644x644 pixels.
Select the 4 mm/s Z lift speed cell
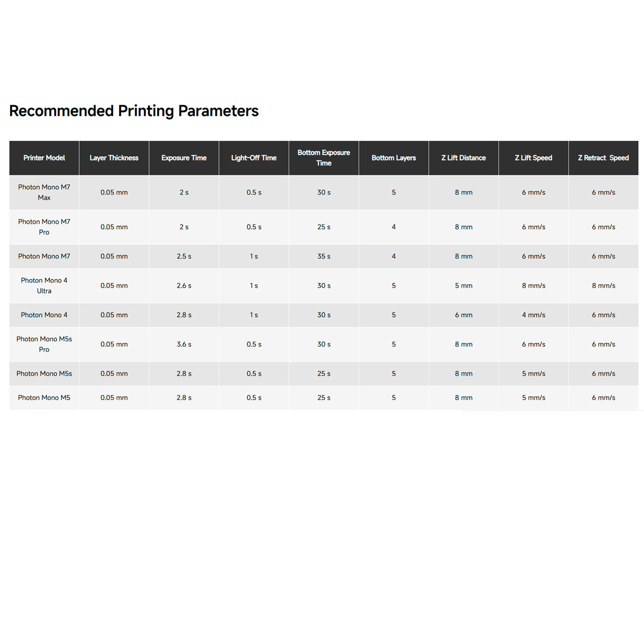coord(533,315)
